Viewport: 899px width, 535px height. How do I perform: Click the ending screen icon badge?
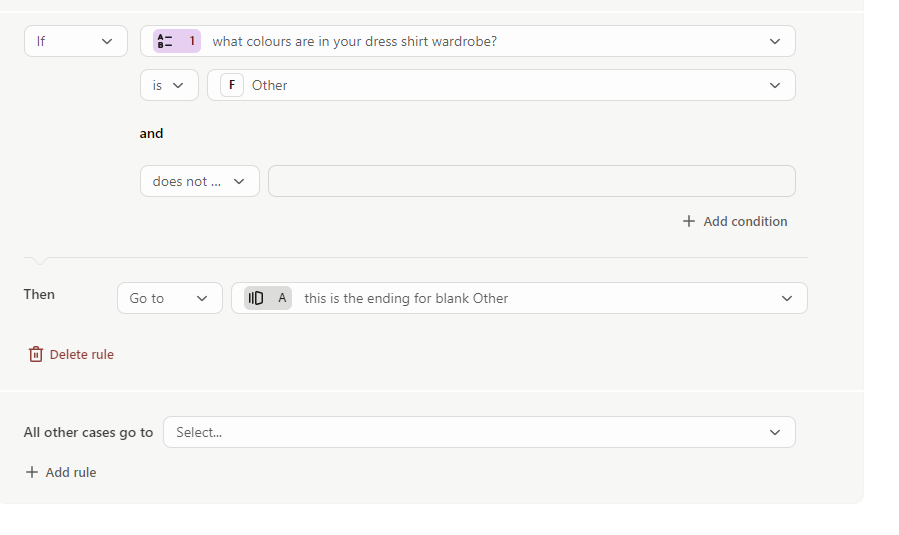(x=268, y=298)
